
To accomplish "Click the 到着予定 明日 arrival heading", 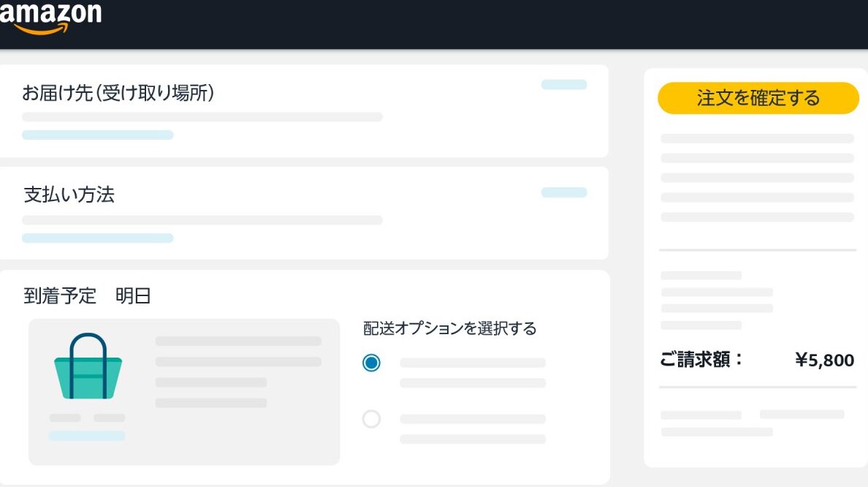I will tap(87, 296).
